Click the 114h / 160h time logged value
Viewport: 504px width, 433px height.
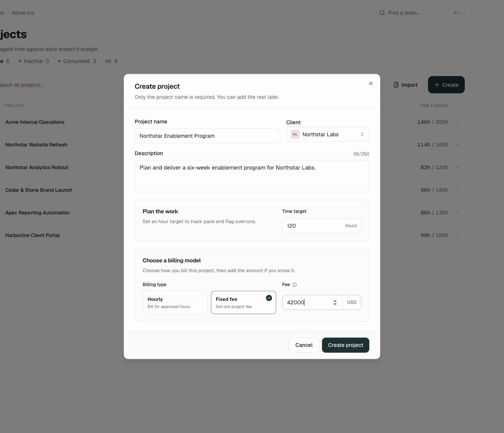(433, 145)
